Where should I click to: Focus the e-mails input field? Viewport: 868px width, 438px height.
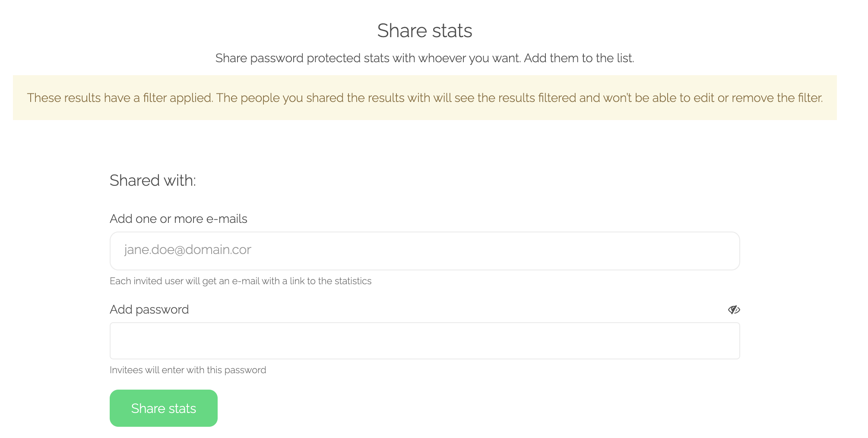tap(425, 251)
